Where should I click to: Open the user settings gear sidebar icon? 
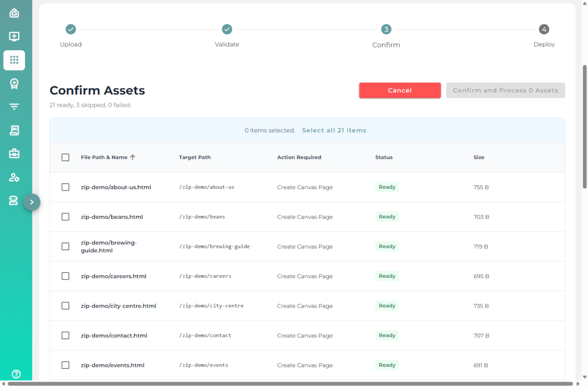[x=14, y=178]
